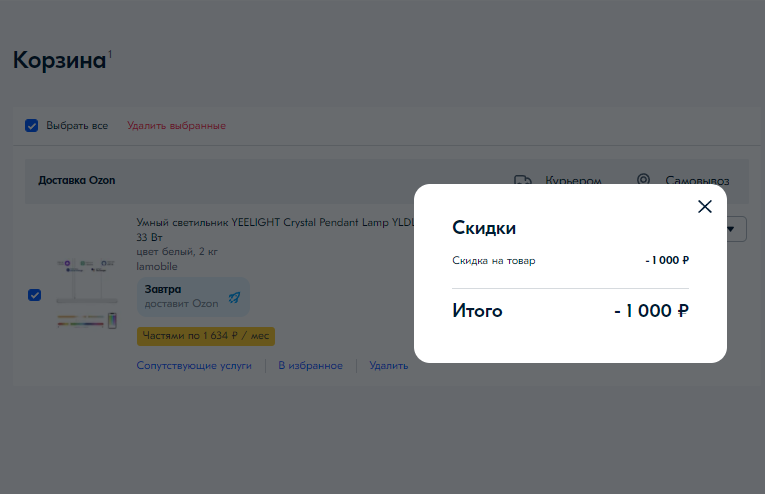This screenshot has width=765, height=494.
Task: Open the quantity dropdown arrow
Action: click(740, 229)
